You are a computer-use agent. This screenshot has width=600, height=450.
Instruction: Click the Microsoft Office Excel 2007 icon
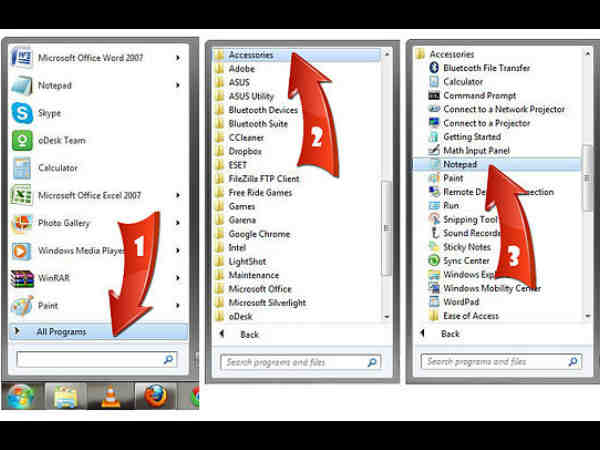pos(21,195)
